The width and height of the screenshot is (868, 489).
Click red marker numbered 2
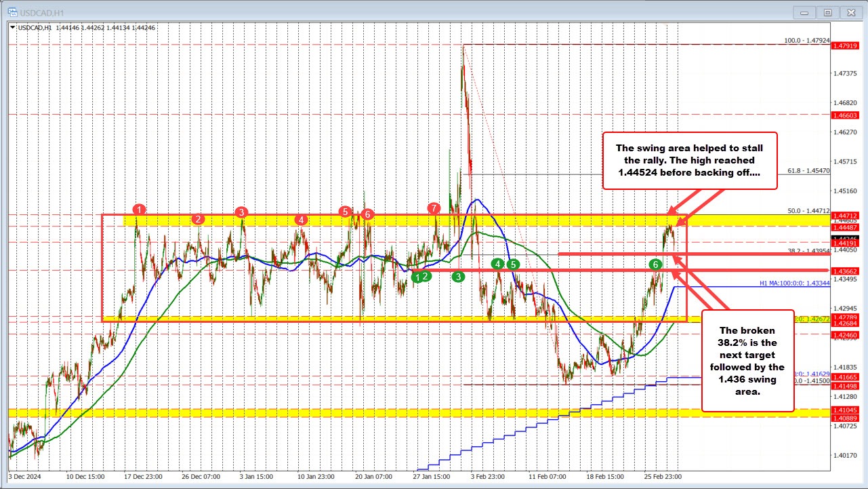click(x=199, y=219)
